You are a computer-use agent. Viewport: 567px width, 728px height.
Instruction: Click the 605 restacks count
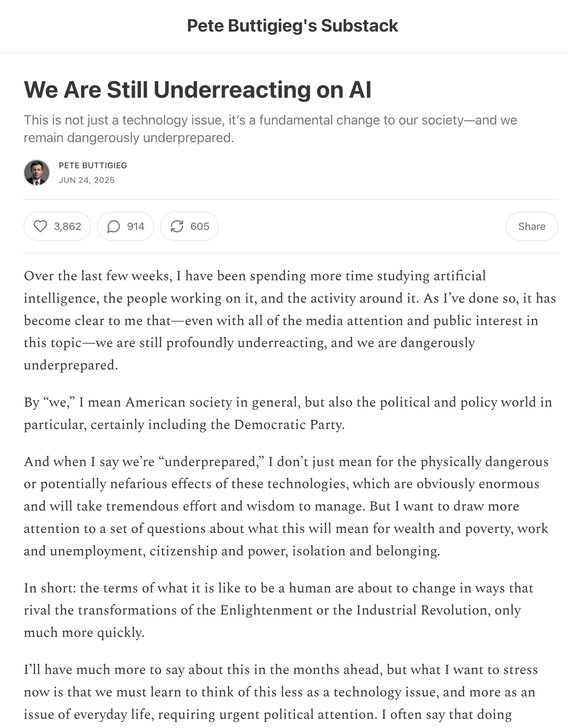(200, 226)
